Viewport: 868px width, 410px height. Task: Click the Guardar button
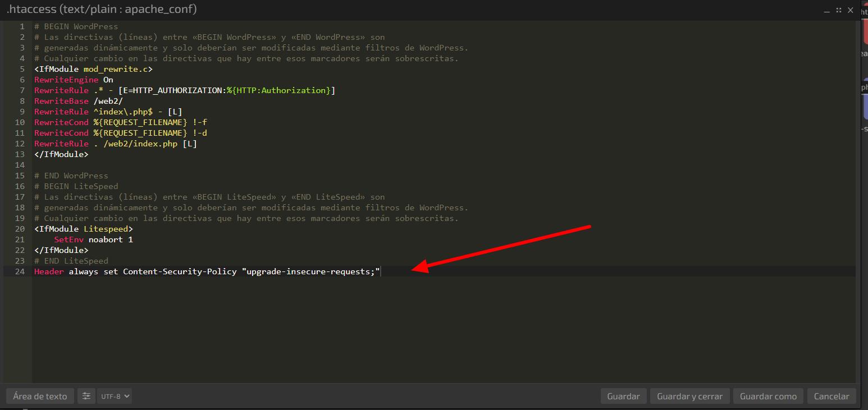click(x=623, y=396)
